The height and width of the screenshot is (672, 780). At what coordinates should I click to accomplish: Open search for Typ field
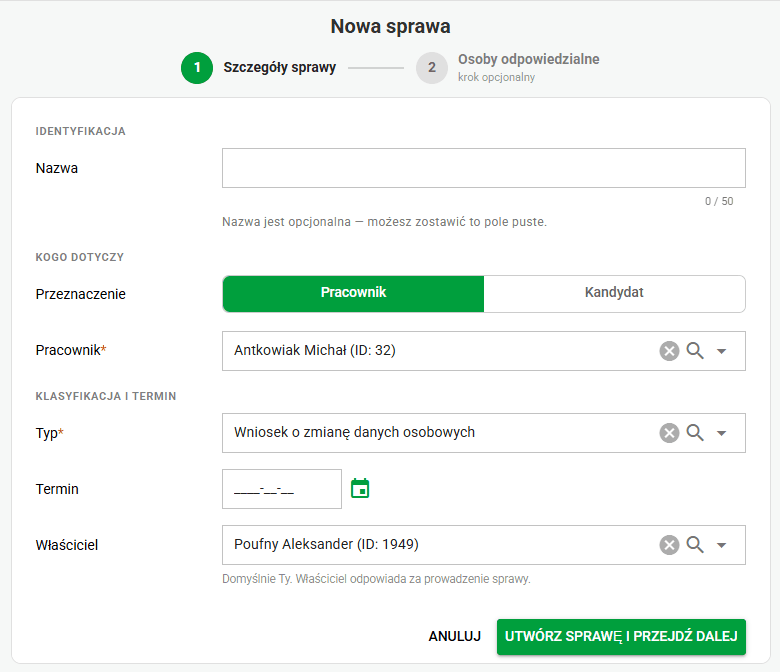click(x=695, y=433)
